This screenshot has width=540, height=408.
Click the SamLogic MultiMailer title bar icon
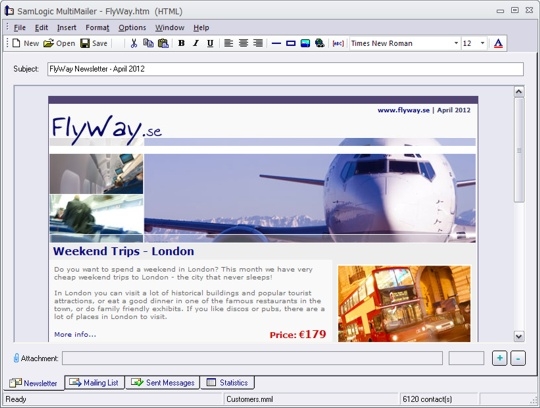[x=9, y=11]
